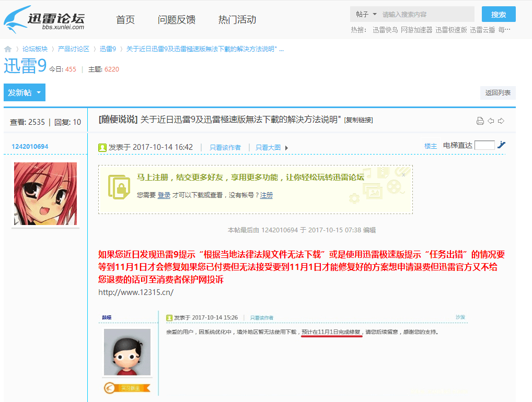Click the author status icon beside post date
The height and width of the screenshot is (402, 532).
tap(102, 147)
